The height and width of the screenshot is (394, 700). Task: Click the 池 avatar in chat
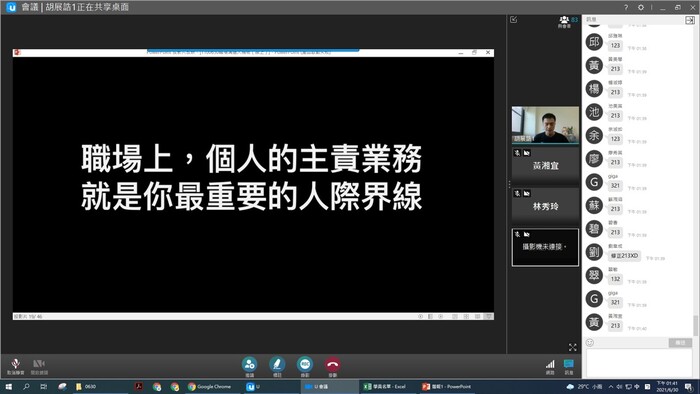click(594, 112)
